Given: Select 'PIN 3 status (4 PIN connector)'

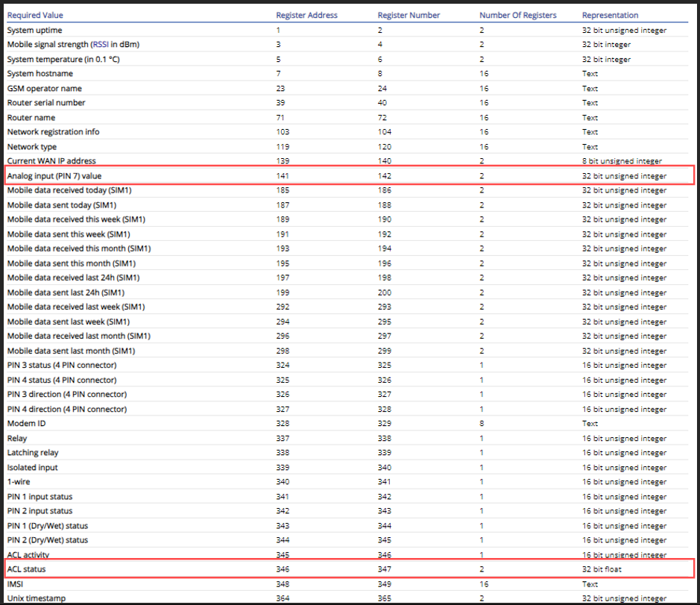Looking at the screenshot, I should click(x=62, y=365).
